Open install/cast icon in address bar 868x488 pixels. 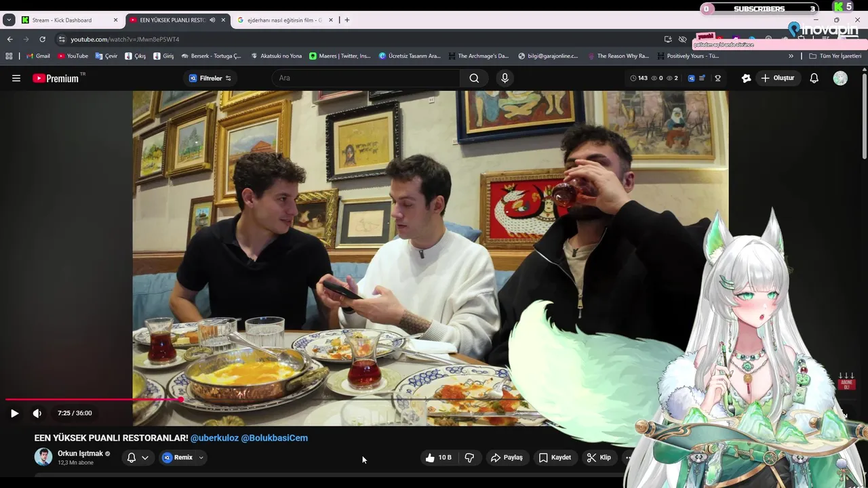point(668,39)
